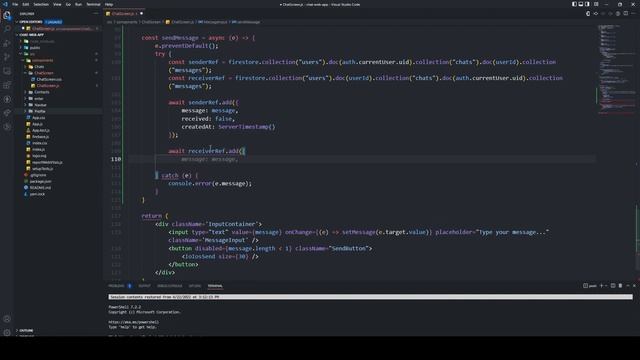Screen dimensions: 640x360
Task: Close the terminal panel
Action: click(x=634, y=286)
